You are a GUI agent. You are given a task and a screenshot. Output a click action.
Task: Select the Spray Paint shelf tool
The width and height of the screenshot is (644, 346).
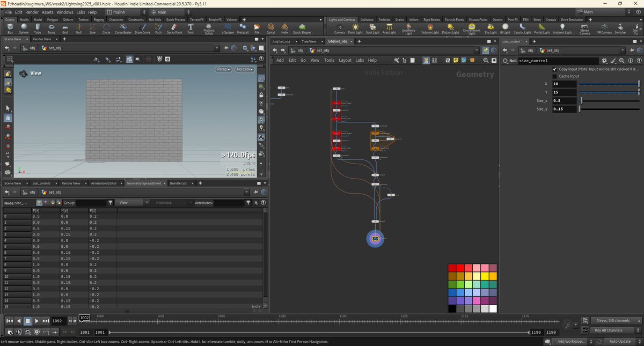(174, 28)
